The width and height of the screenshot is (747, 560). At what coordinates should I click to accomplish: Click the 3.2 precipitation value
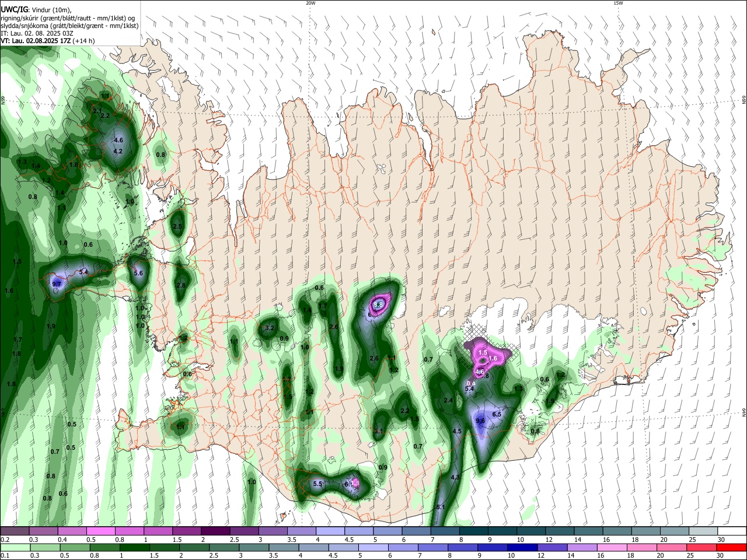click(270, 328)
